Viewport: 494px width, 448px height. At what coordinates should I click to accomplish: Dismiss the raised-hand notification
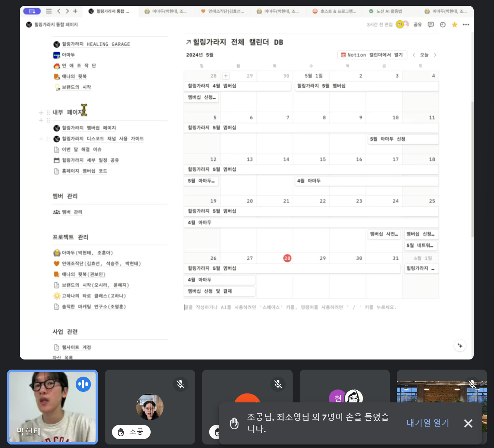(468, 423)
